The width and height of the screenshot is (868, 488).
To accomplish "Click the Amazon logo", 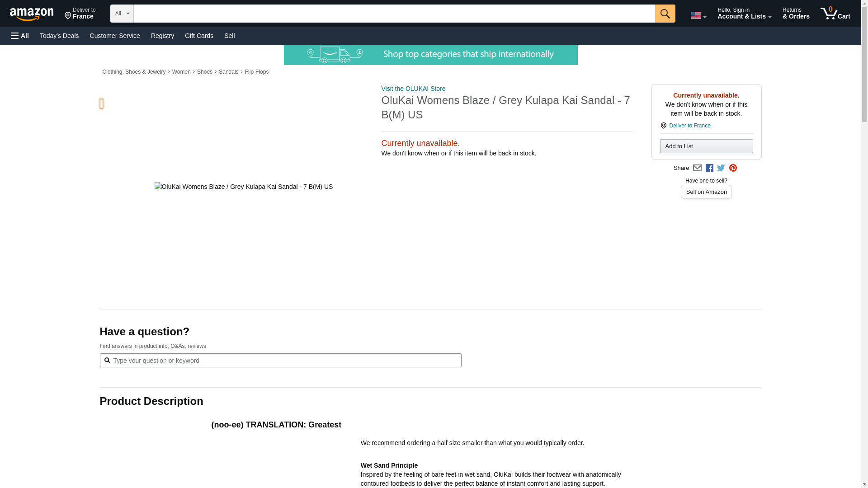I will (32, 14).
